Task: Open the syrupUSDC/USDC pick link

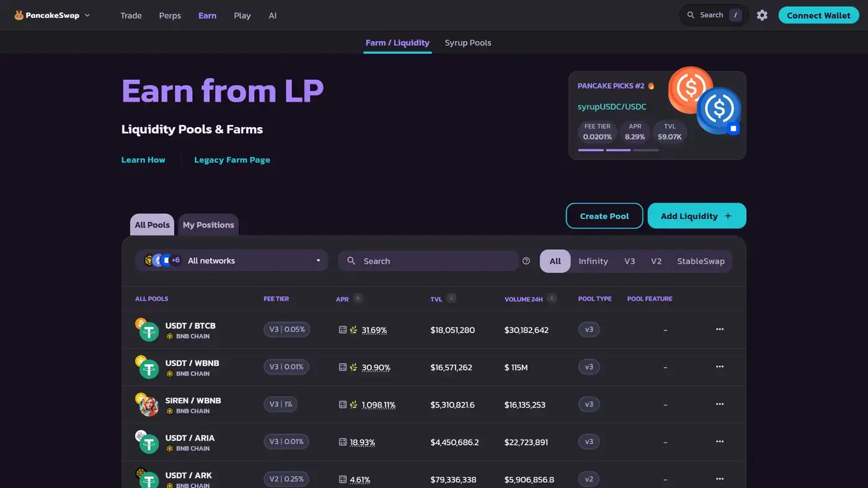Action: click(x=612, y=107)
